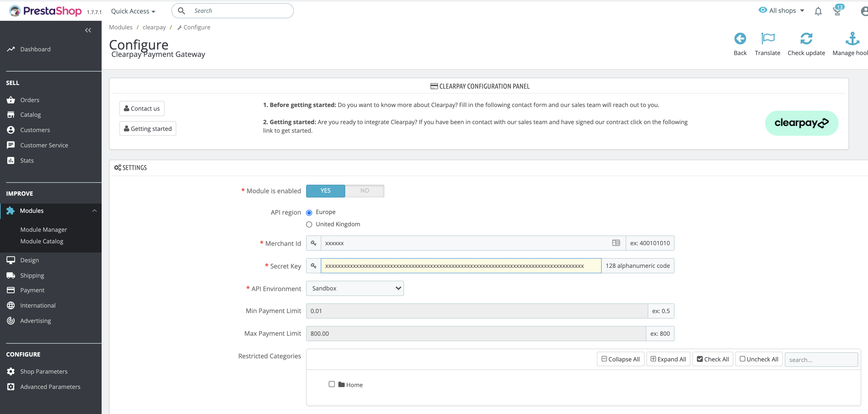Click the Advertising target icon
This screenshot has width=868, height=414.
pos(11,321)
